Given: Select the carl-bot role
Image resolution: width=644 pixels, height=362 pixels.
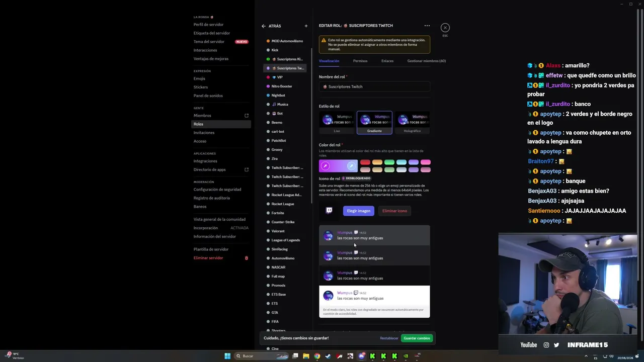Looking at the screenshot, I should (x=285, y=132).
